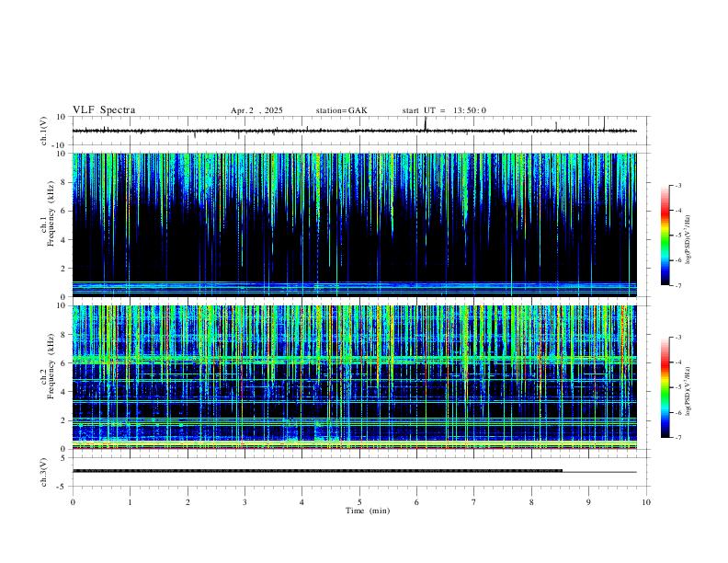
Task: Click time axis tick label "2"
Action: pos(188,502)
